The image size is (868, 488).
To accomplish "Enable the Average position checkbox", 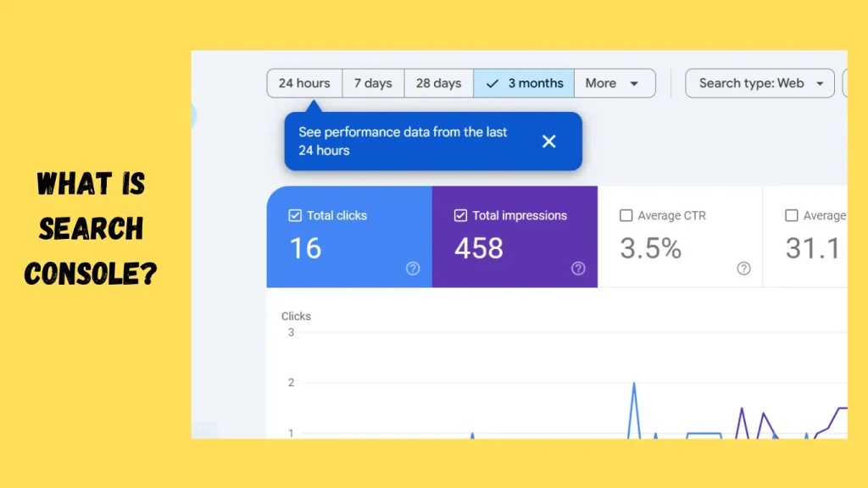I will (791, 216).
